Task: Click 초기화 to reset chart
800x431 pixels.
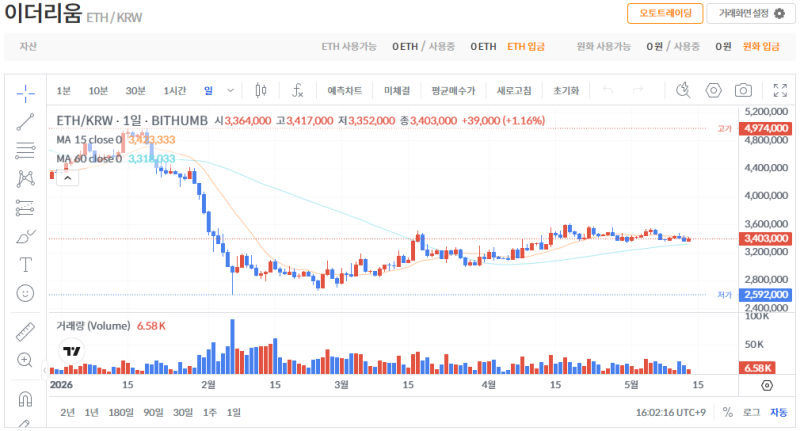Action: [566, 91]
